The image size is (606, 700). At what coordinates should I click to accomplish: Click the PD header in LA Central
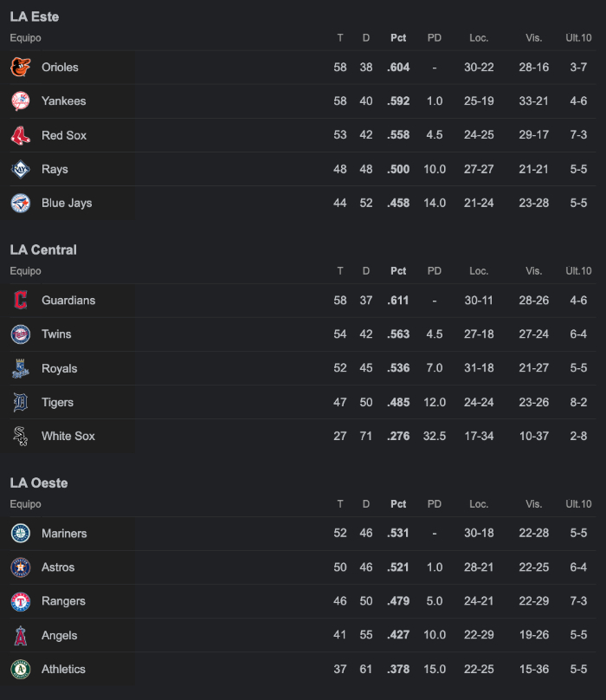[435, 271]
